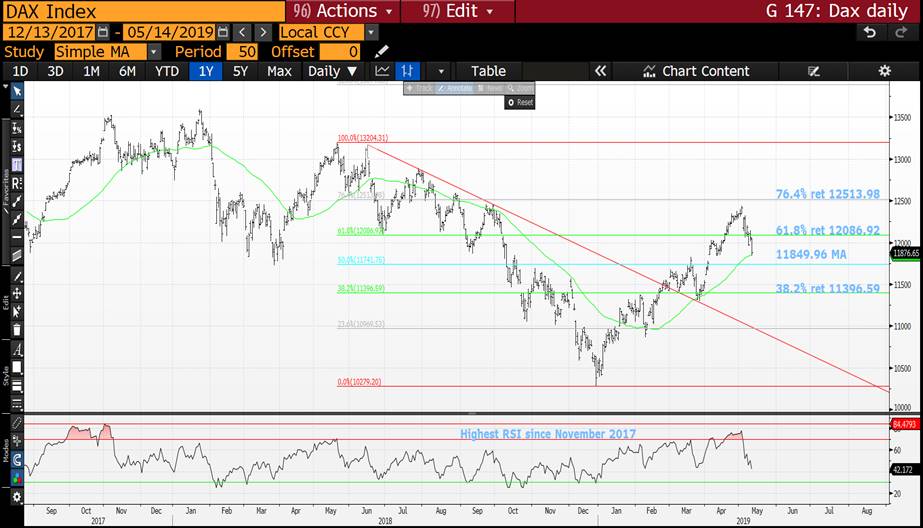Click the redo arrow icon
The height and width of the screenshot is (528, 923).
tap(898, 32)
